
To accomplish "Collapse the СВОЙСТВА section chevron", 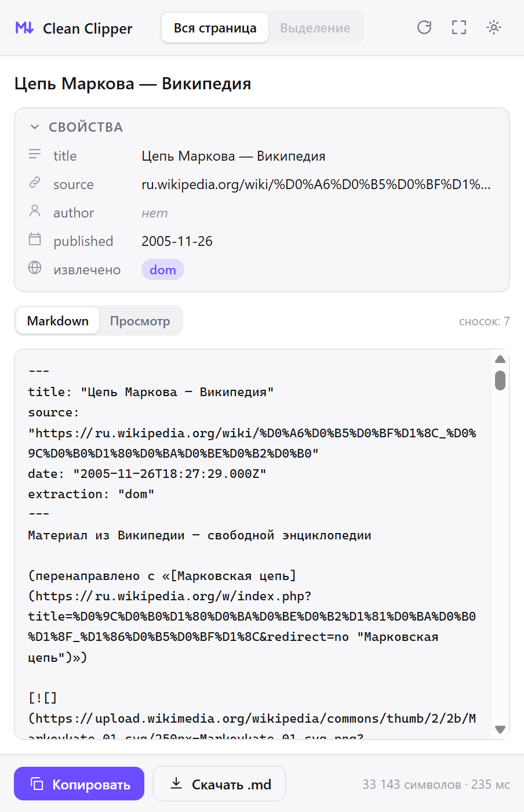I will [x=35, y=127].
